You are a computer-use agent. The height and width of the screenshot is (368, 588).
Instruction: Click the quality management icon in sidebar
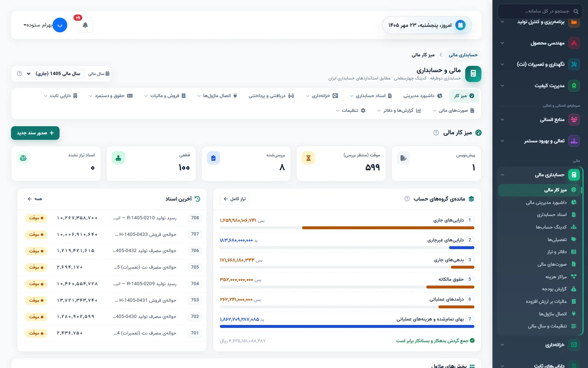[574, 86]
